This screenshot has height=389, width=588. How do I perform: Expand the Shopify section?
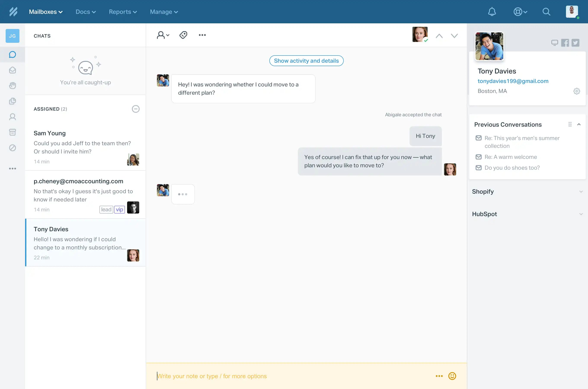pos(581,191)
